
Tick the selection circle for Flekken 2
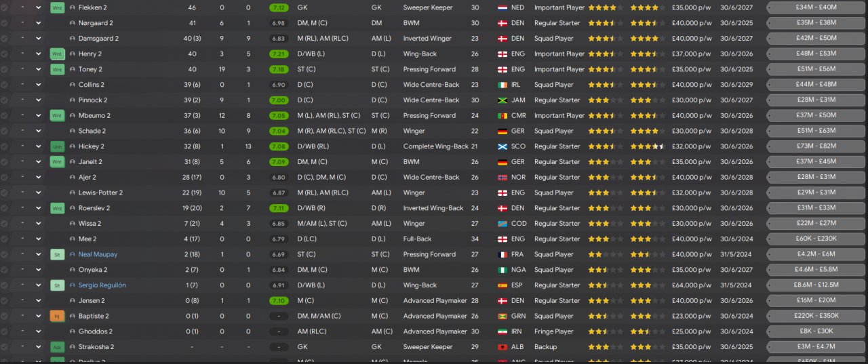click(5, 7)
